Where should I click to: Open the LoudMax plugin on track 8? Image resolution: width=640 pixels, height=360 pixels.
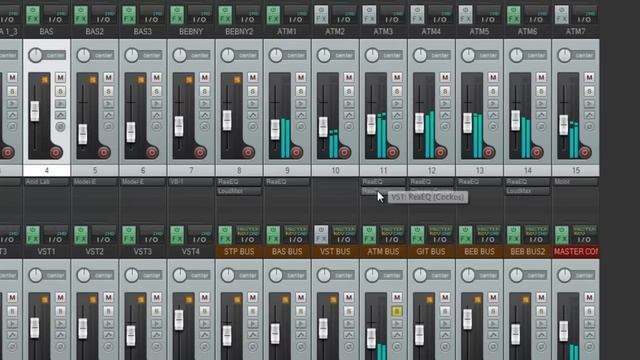(x=239, y=191)
